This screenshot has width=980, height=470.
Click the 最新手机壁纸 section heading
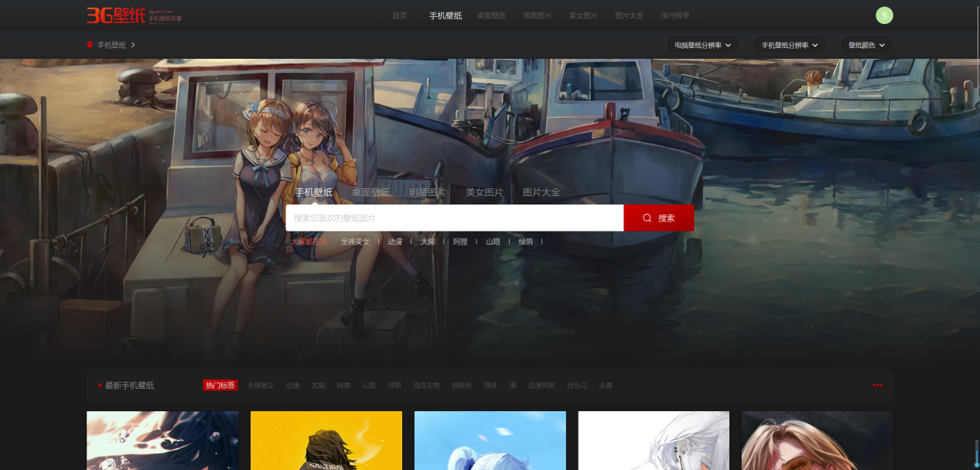click(x=129, y=385)
